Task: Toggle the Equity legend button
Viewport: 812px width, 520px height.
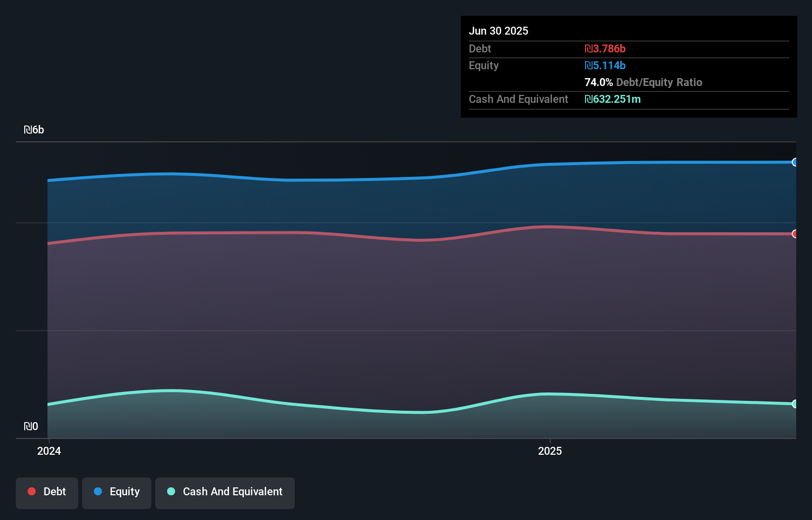Action: (117, 493)
